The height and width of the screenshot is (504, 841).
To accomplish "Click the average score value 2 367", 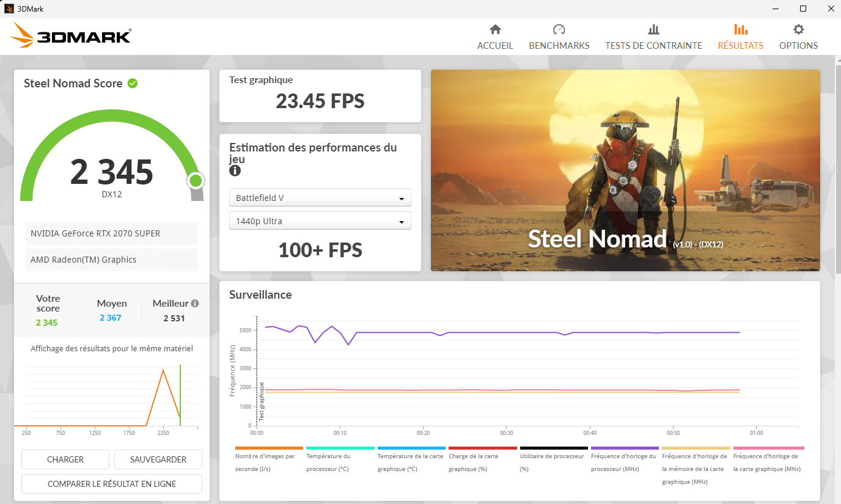I will click(x=111, y=318).
